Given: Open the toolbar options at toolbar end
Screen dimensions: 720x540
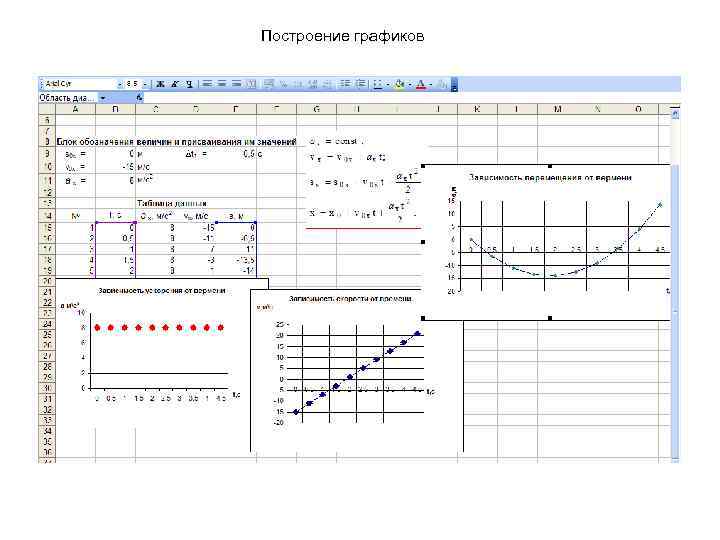Looking at the screenshot, I should pyautogui.click(x=454, y=84).
